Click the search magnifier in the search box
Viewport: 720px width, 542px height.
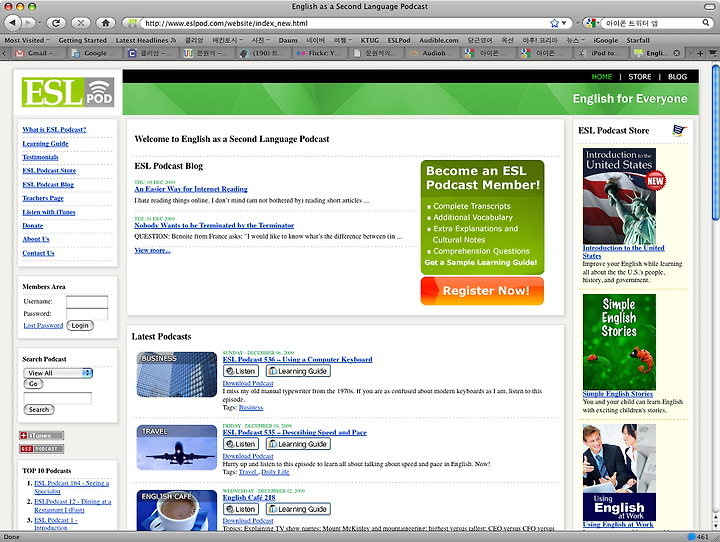706,23
